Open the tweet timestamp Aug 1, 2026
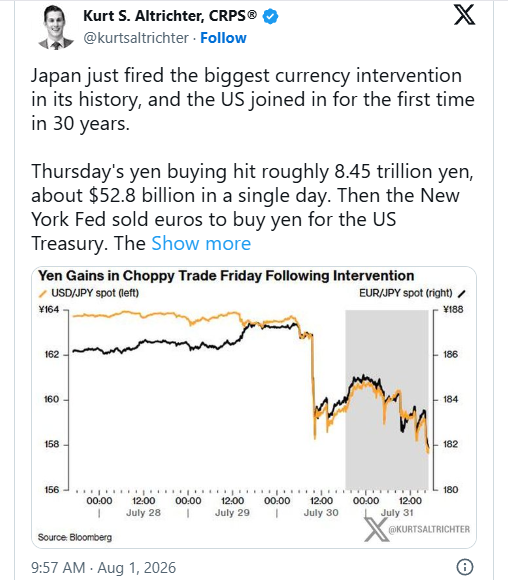Screen dimensions: 508x580 (104, 568)
